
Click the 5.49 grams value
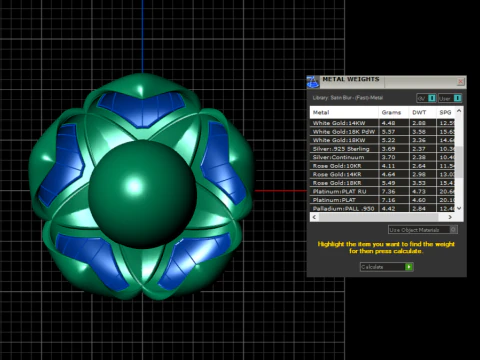point(388,183)
